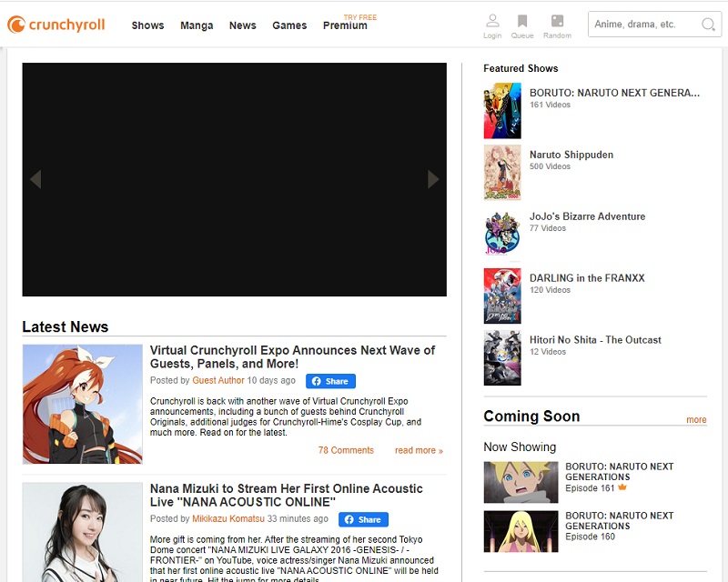Open Virtual Crunchyroll Expo article headline
This screenshot has width=728, height=582.
292,356
